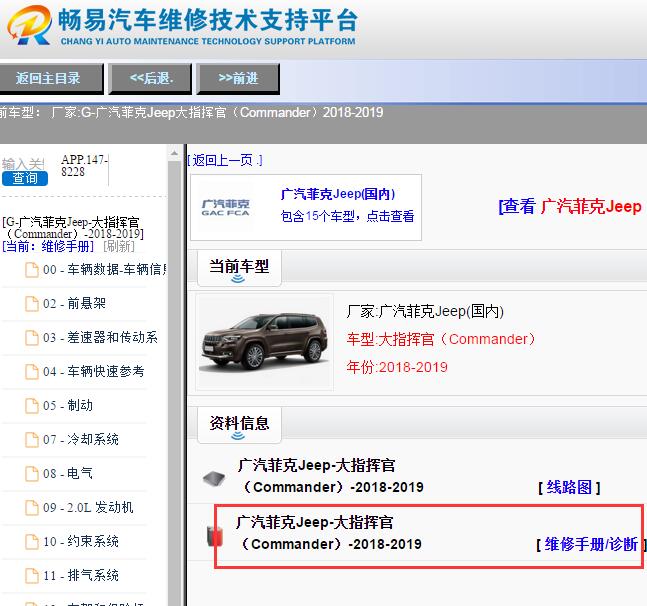Viewport: 647px width, 606px height.
Task: Select tree item 11 - 排气系统
Action: pos(81,575)
